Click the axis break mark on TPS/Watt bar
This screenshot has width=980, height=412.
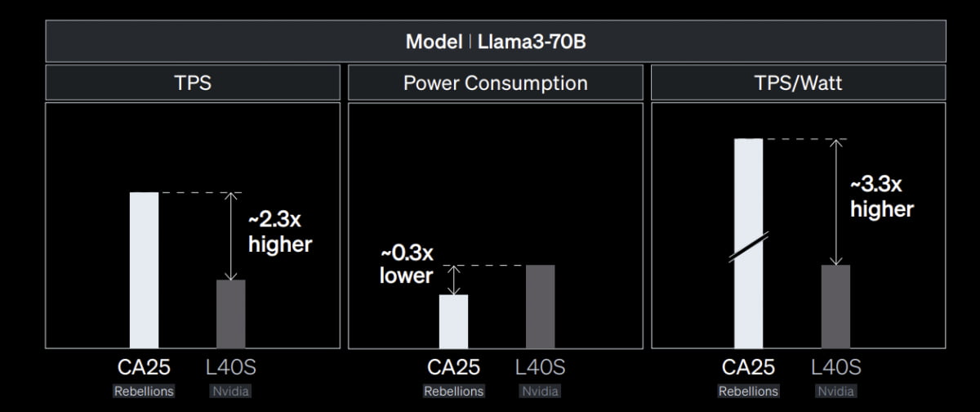[749, 249]
